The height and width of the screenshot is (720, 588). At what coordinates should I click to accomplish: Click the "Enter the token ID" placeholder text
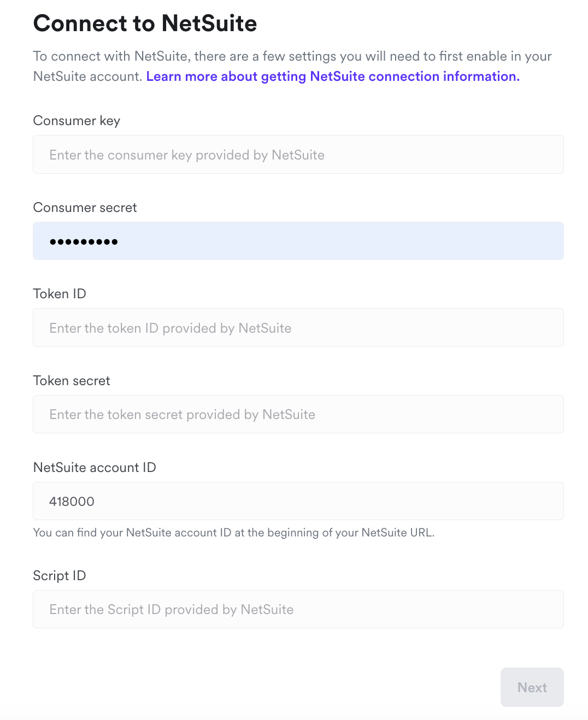[170, 328]
